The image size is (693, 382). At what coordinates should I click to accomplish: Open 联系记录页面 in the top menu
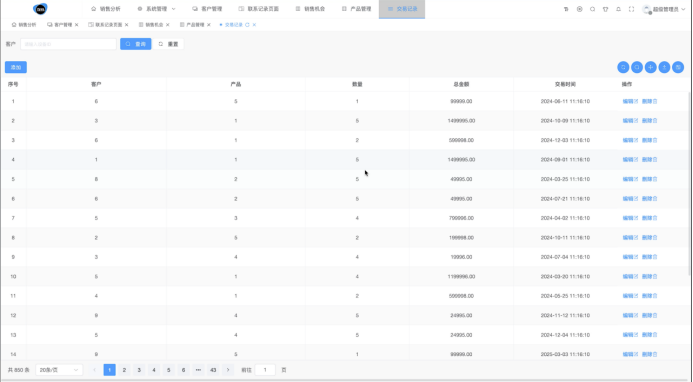[259, 9]
